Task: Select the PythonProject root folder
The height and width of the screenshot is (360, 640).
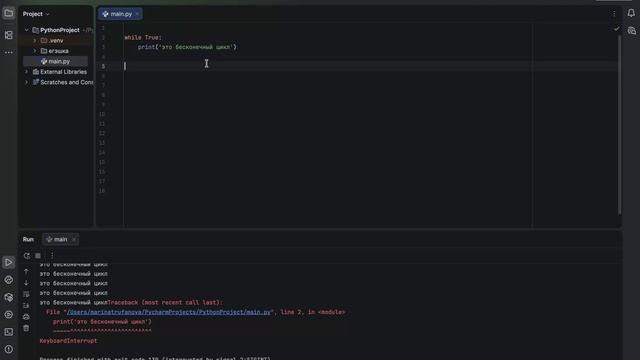Action: point(60,30)
